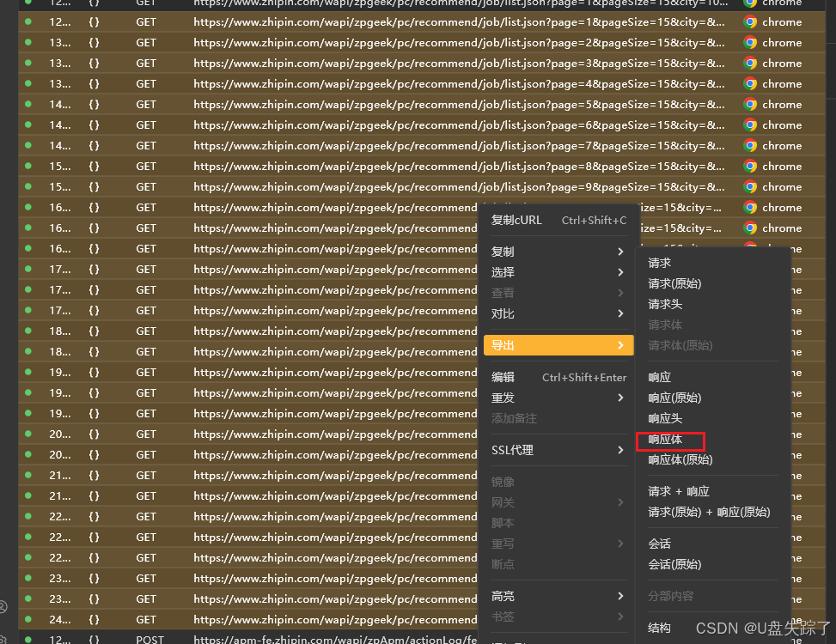
Task: Choose 请求(原始) in the export submenu
Action: pos(674,283)
